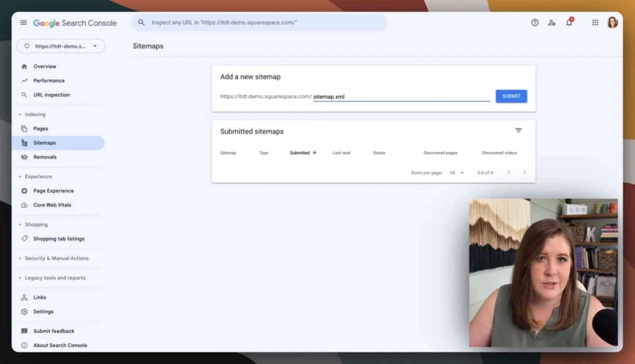Image resolution: width=635 pixels, height=364 pixels.
Task: Open the Rows per page dropdown
Action: (x=457, y=173)
